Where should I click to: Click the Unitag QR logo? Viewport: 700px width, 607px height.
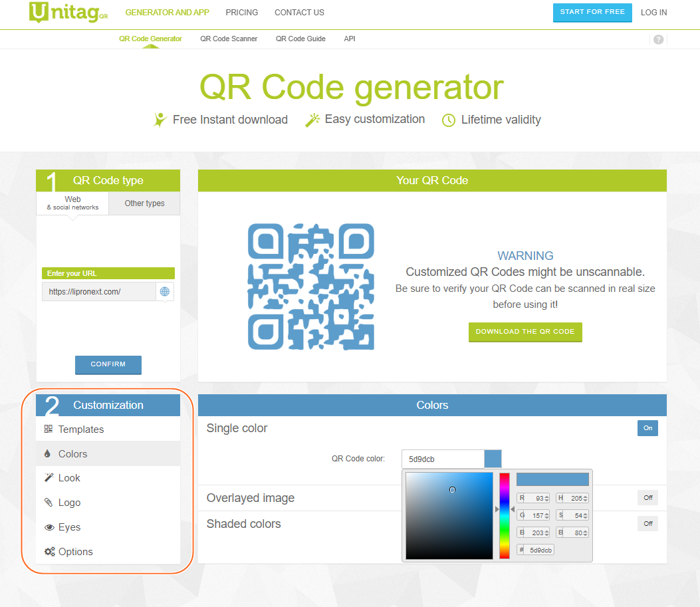[x=68, y=12]
